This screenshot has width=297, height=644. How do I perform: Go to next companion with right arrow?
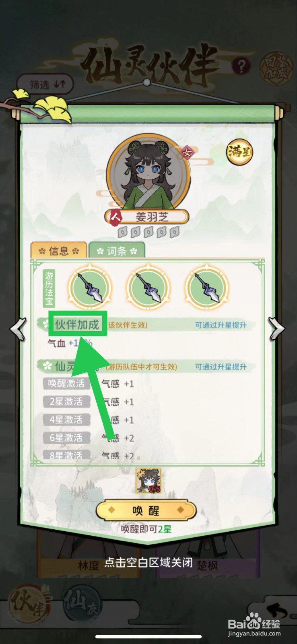point(277,328)
